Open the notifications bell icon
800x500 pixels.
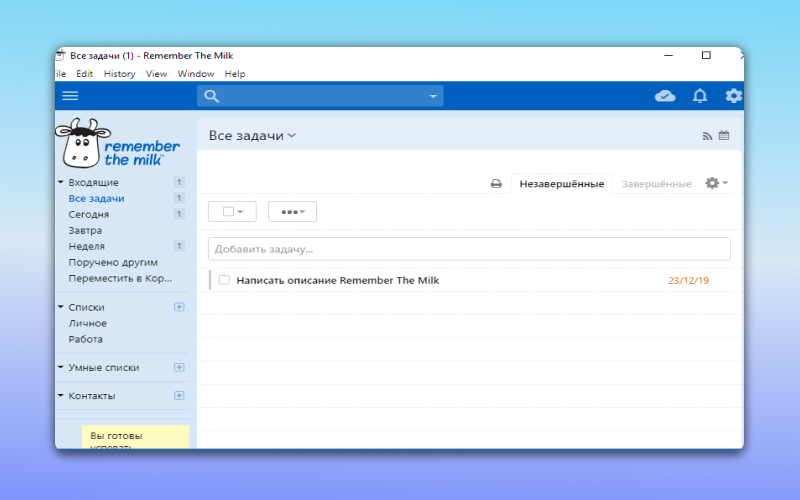pos(699,96)
